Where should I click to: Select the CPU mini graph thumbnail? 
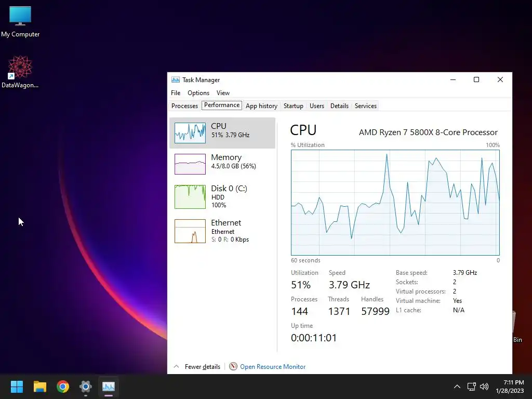coord(190,132)
